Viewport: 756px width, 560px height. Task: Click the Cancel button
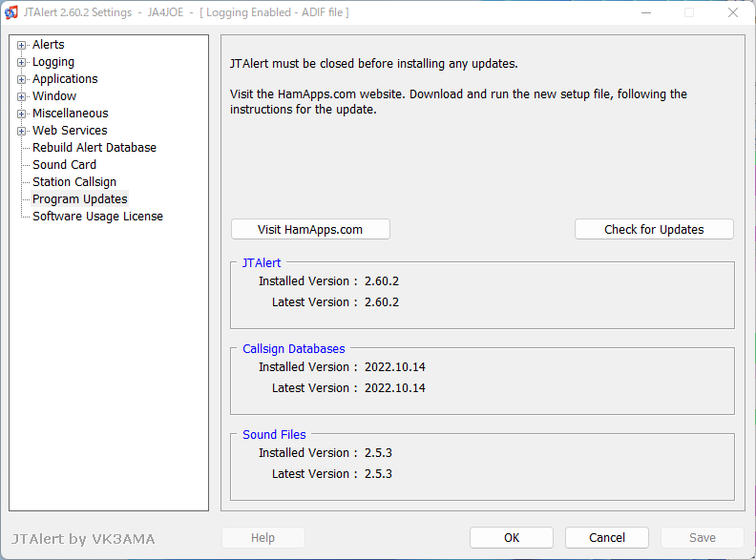(607, 538)
